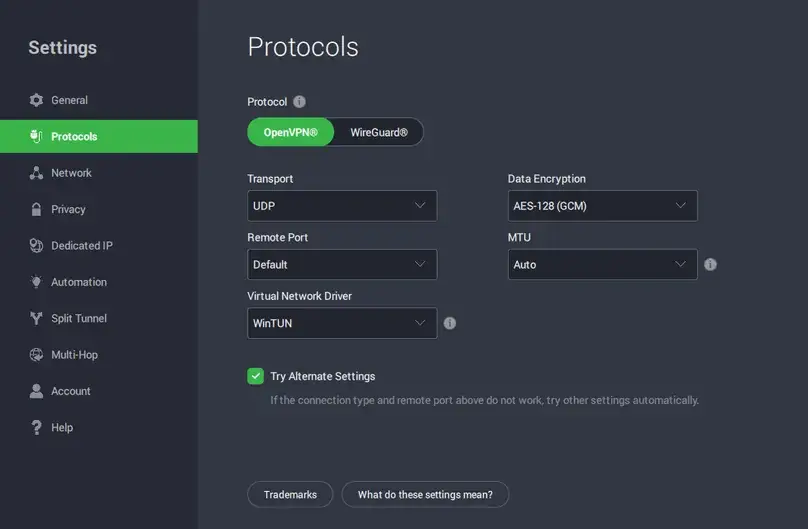Show info beside Virtual Network Driver dropdown
Screen dimensions: 808x529
click(449, 323)
